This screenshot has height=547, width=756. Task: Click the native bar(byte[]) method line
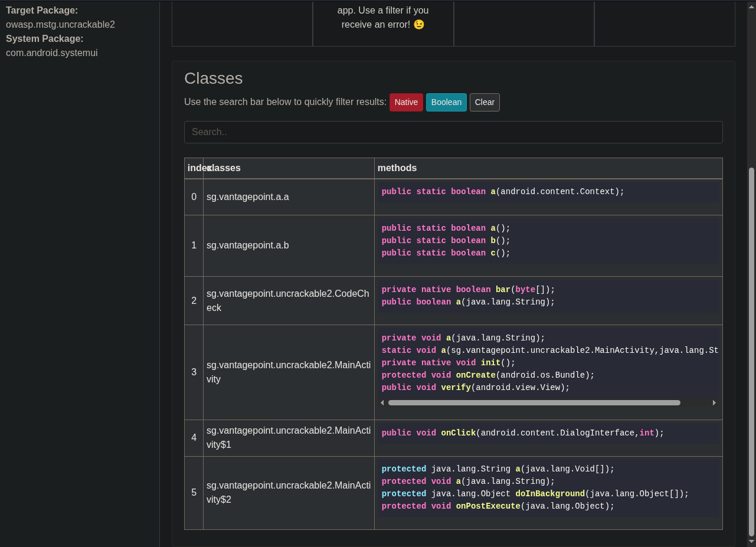click(x=468, y=290)
